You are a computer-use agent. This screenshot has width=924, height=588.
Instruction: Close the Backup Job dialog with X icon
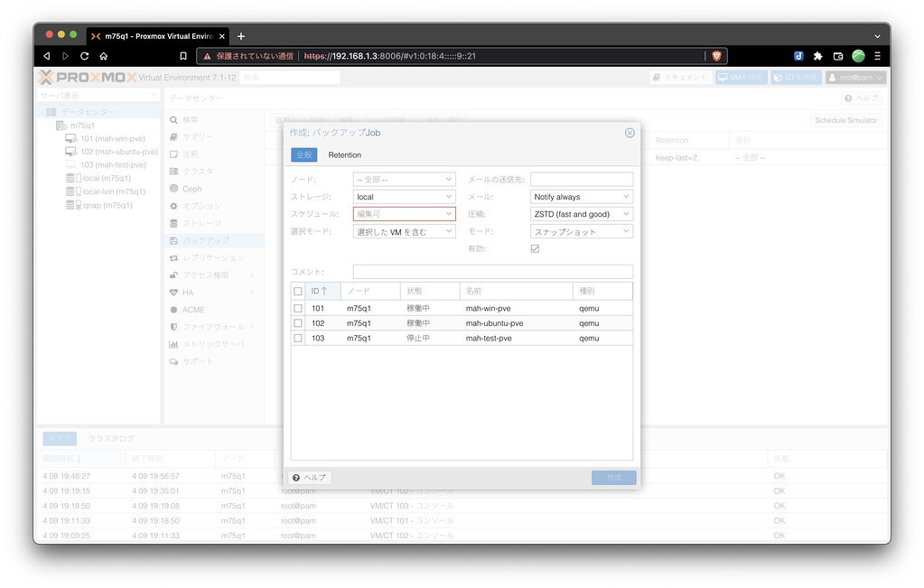(630, 133)
